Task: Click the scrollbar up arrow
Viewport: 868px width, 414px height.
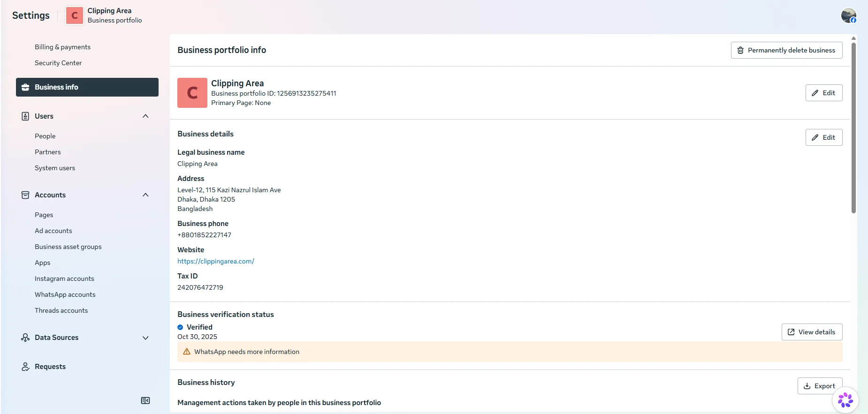Action: pos(853,38)
